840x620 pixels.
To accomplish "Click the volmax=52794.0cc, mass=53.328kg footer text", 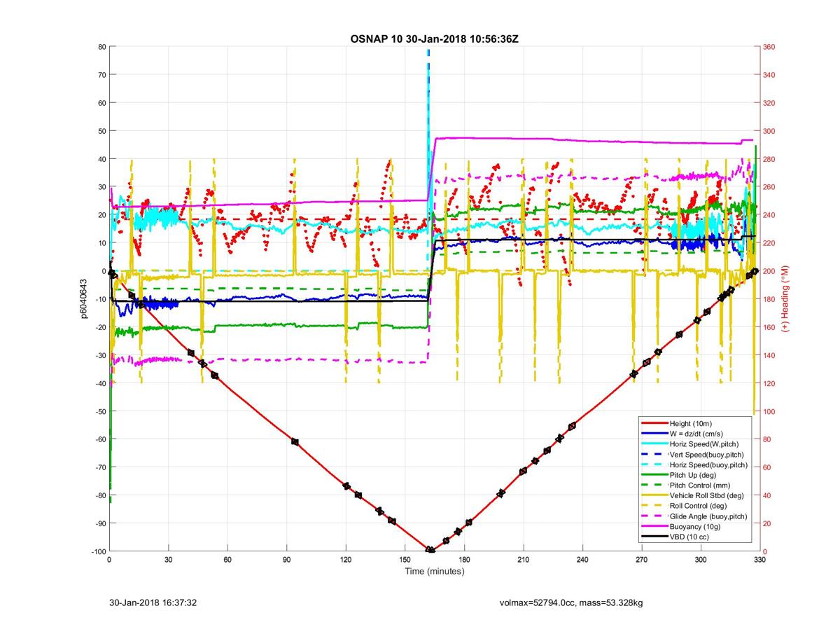I will click(x=571, y=602).
